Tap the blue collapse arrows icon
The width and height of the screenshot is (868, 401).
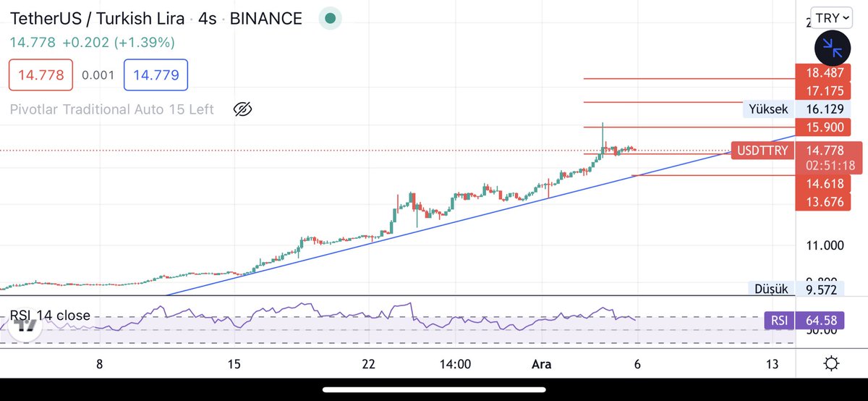pyautogui.click(x=833, y=49)
